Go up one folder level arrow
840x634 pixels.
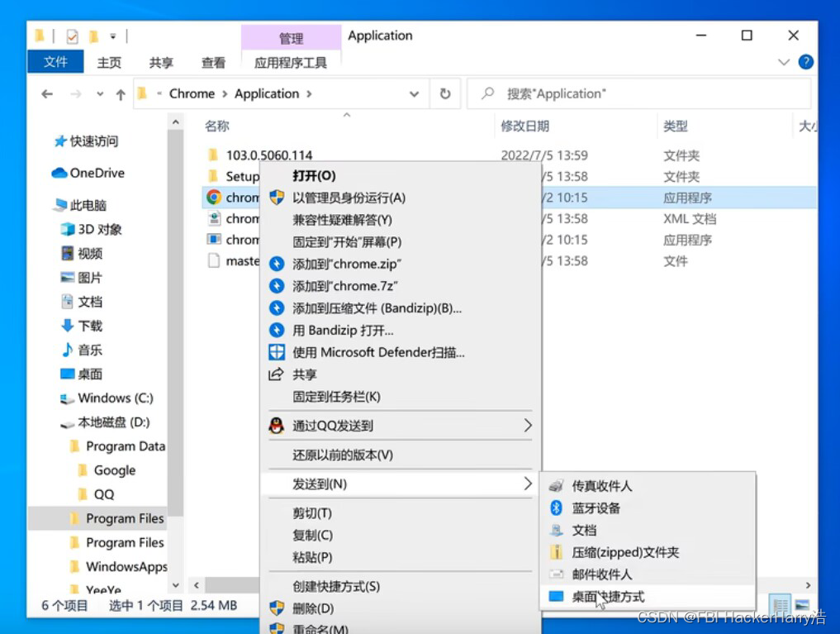click(x=121, y=95)
